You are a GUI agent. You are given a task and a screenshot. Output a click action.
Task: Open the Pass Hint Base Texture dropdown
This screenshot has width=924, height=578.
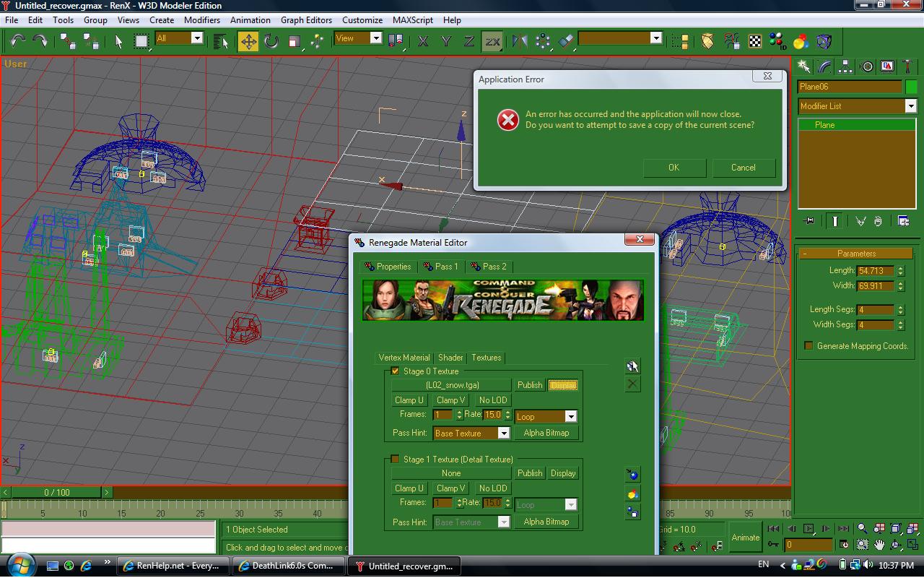(x=503, y=433)
